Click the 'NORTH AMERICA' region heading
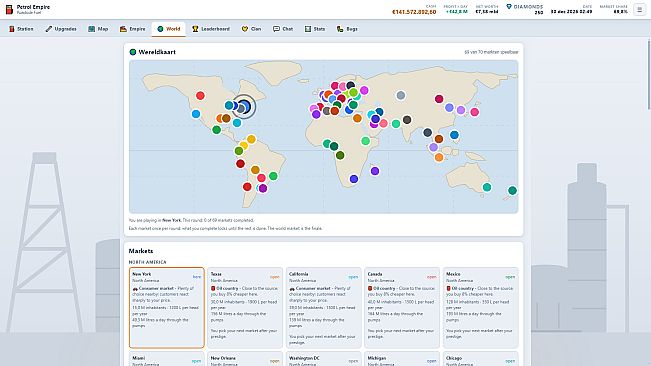This screenshot has width=651, height=366. (147, 262)
